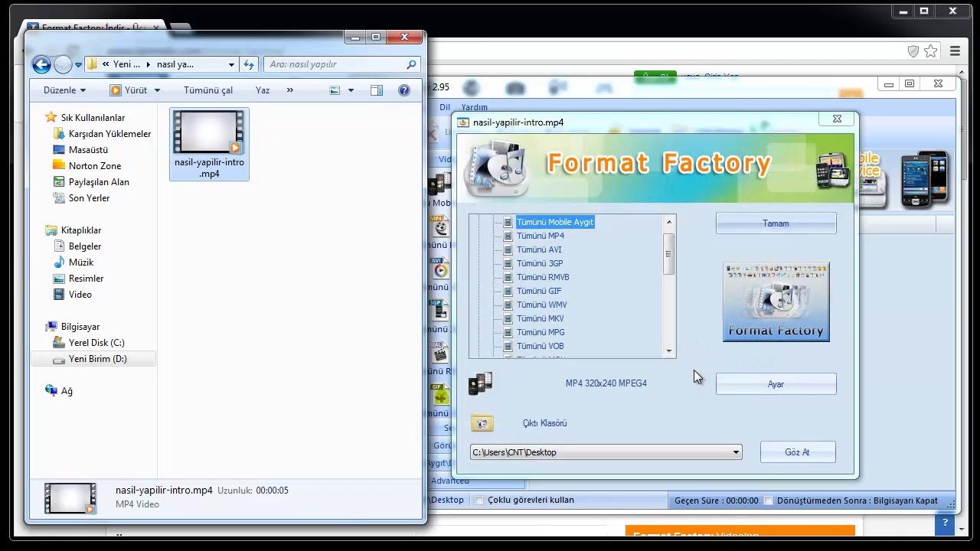This screenshot has height=551, width=980.
Task: Click the Chrome bookmark star icon
Action: (x=931, y=51)
